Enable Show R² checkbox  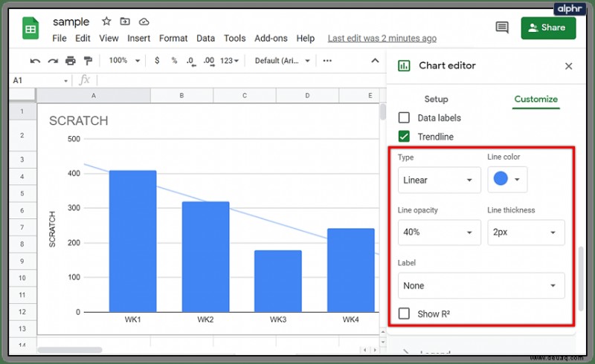404,313
